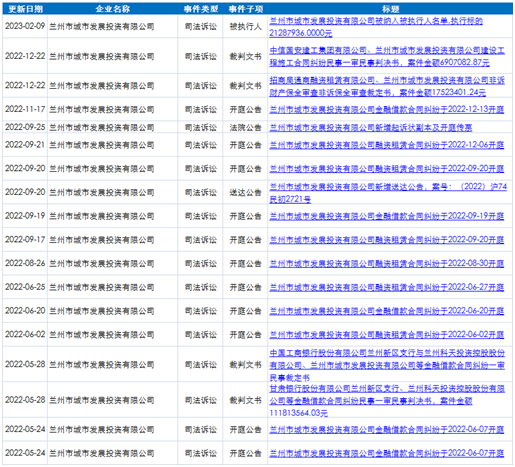
Task: Open the 中信国安建工集团 judgment document link
Action: point(387,56)
